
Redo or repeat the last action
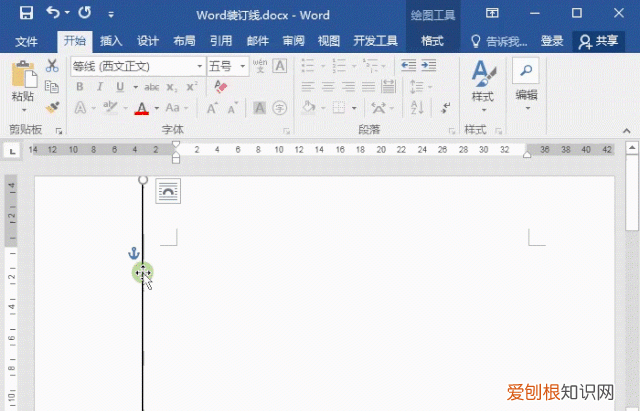coord(85,13)
